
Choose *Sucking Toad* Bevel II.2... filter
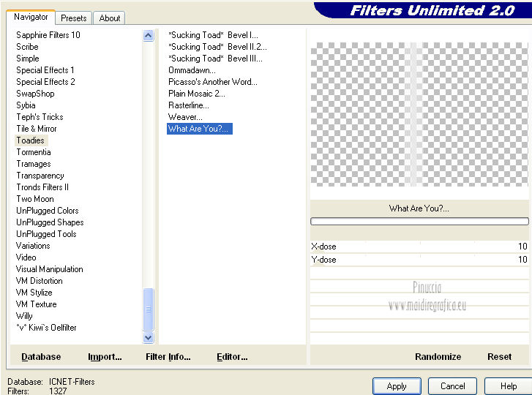click(217, 47)
